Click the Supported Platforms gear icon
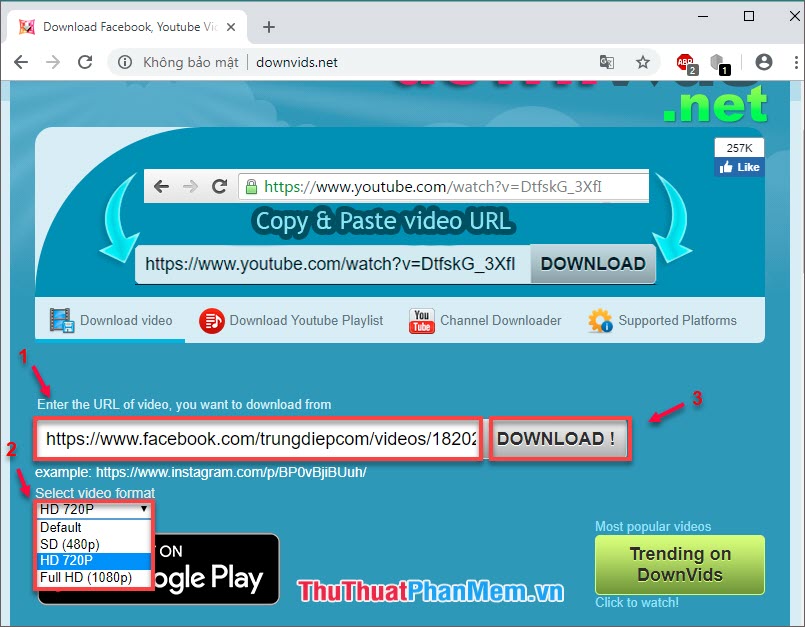This screenshot has height=627, width=805. tap(599, 321)
